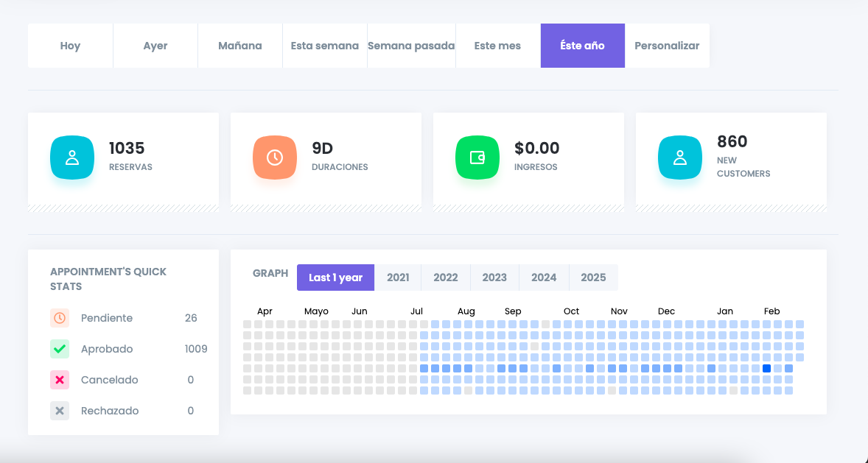Show graph for 2021
The image size is (868, 463).
click(x=398, y=278)
